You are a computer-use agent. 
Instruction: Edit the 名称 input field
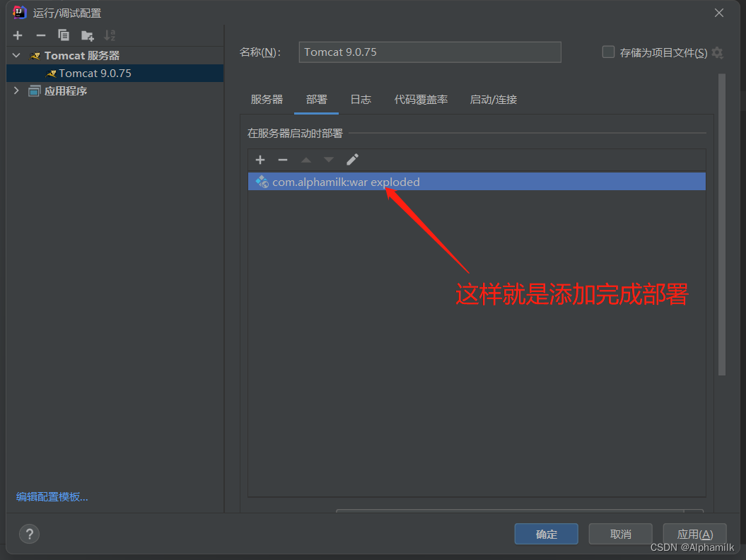point(430,52)
